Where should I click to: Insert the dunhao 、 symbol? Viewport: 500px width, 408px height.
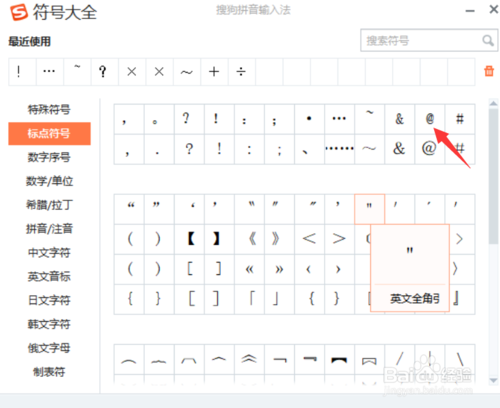[309, 149]
